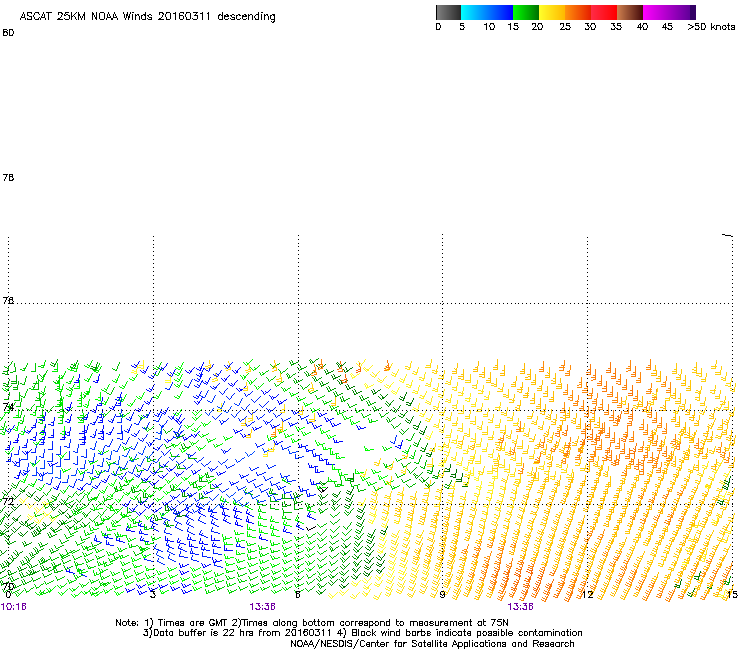Click the red 30-35 knots color segment

(604, 12)
